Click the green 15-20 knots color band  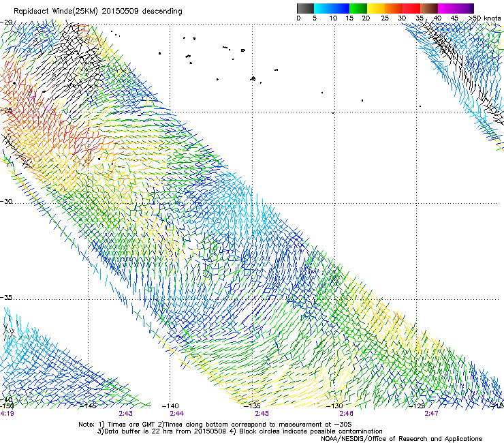click(358, 8)
